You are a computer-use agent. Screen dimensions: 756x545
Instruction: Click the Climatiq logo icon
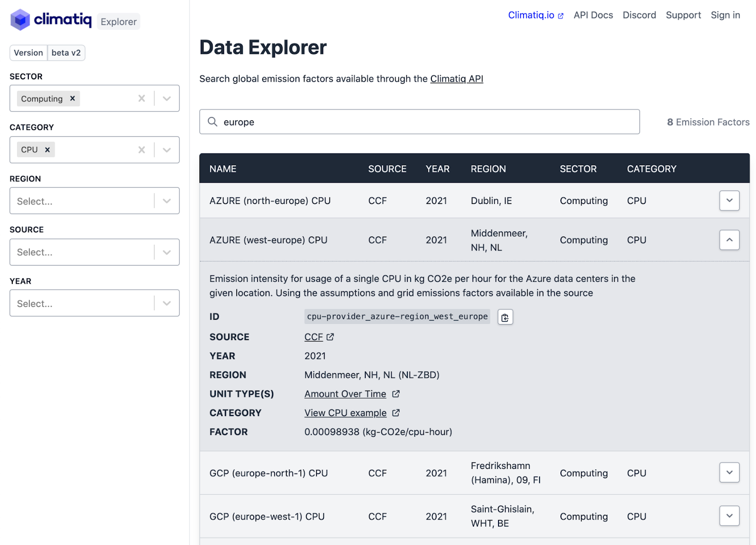(x=20, y=20)
